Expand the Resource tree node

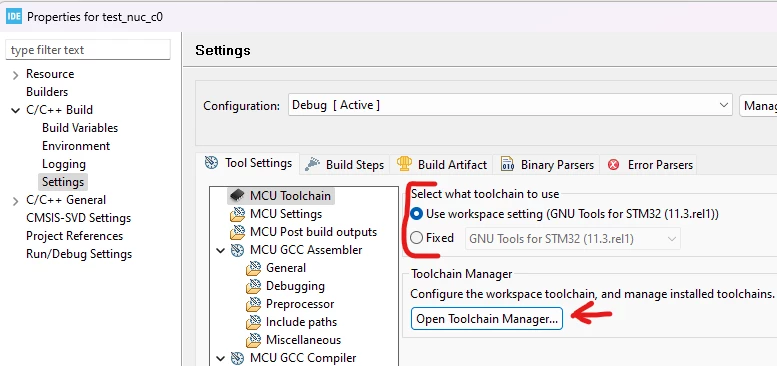(16, 75)
